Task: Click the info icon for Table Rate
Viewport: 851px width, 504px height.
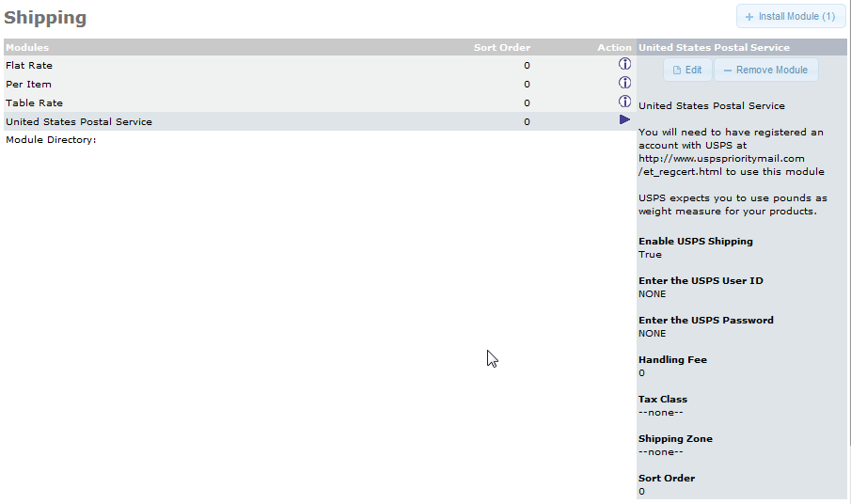Action: pos(624,102)
